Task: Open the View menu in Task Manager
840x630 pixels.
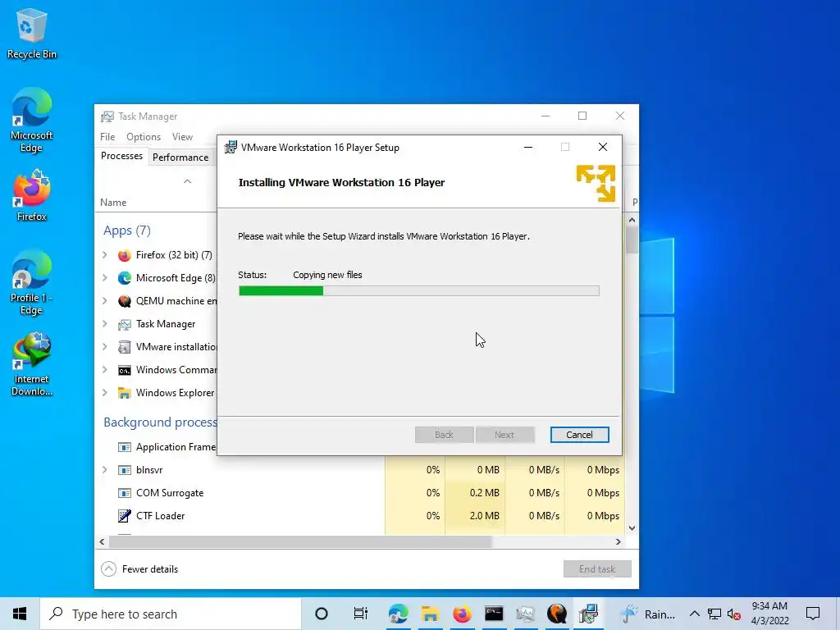Action: point(182,137)
